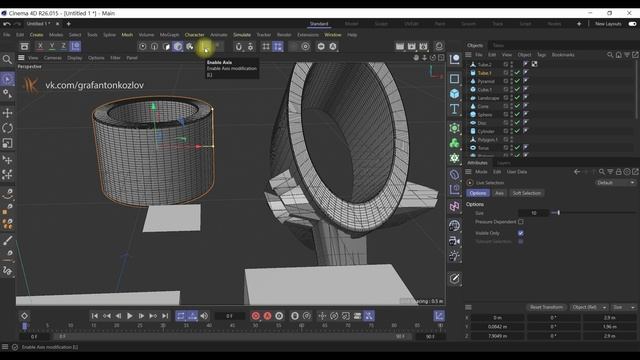This screenshot has width=640, height=360.
Task: Open the Default mode dropdown in Attributes
Action: (x=616, y=182)
